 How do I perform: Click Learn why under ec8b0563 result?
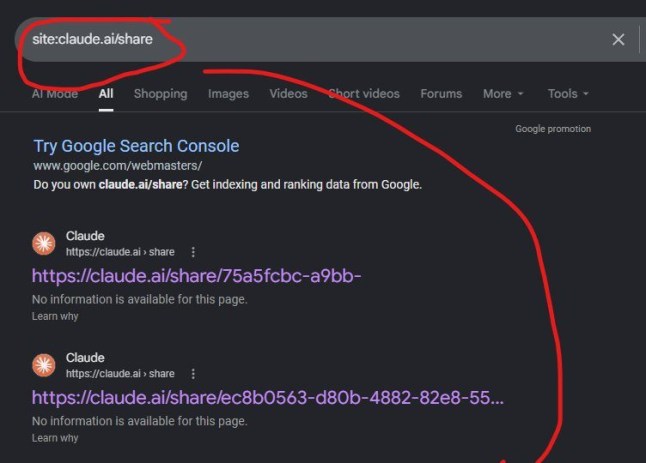pyautogui.click(x=55, y=438)
